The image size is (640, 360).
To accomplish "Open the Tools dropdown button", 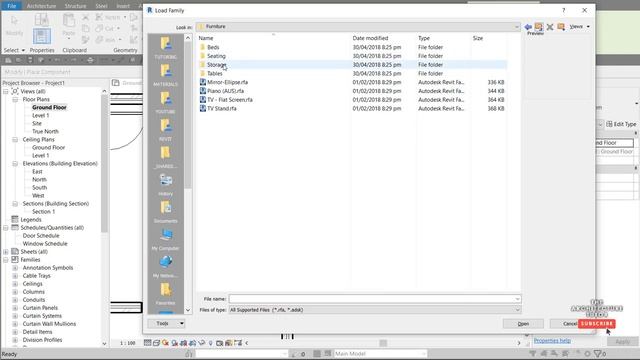I will [166, 324].
